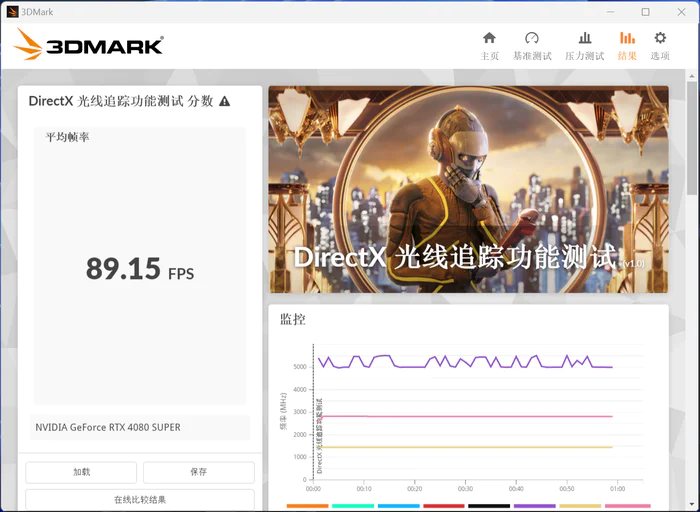Open the 选项 options gear icon
Viewport: 700px width, 512px height.
pos(660,46)
